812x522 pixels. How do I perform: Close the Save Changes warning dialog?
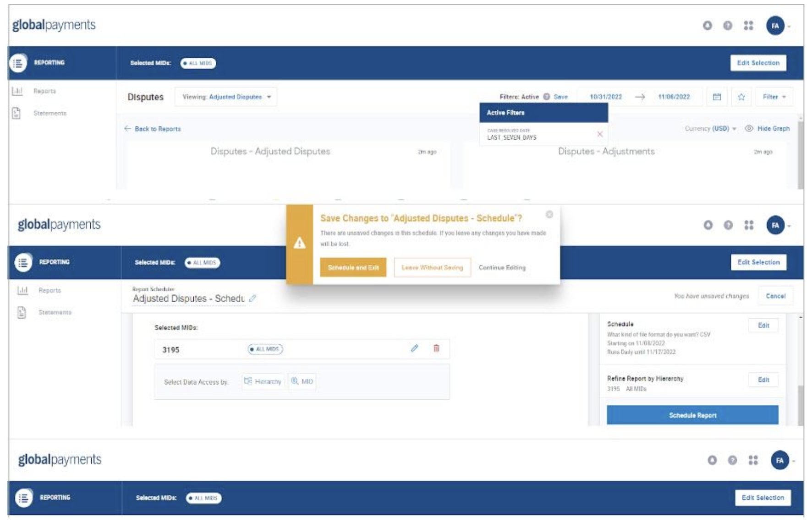(549, 214)
